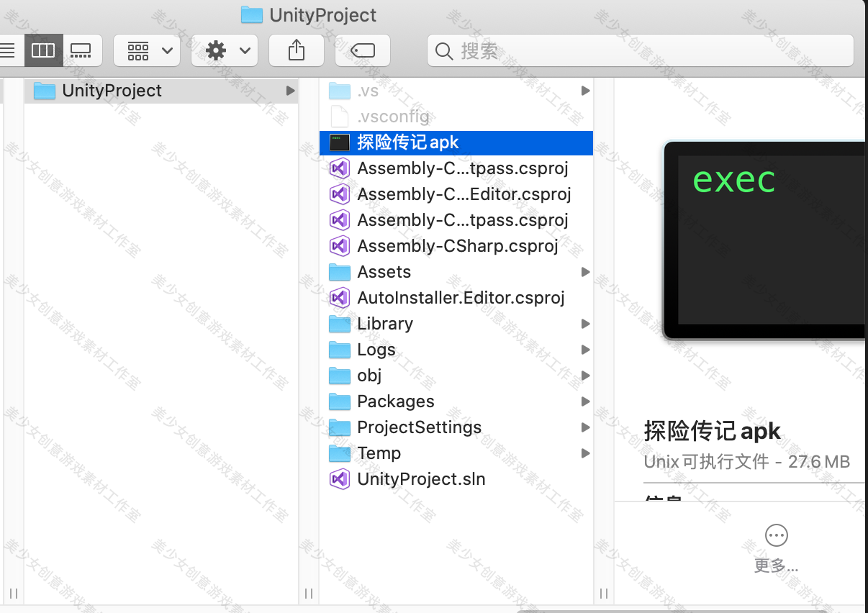Image resolution: width=868 pixels, height=613 pixels.
Task: Select Assembly-C…Editor.csproj file
Action: tap(456, 194)
